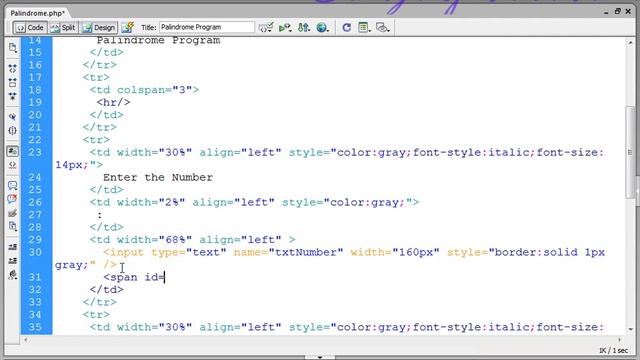The width and height of the screenshot is (640, 360).
Task: Open recent snippets icon
Action: pyautogui.click(x=13, y=227)
